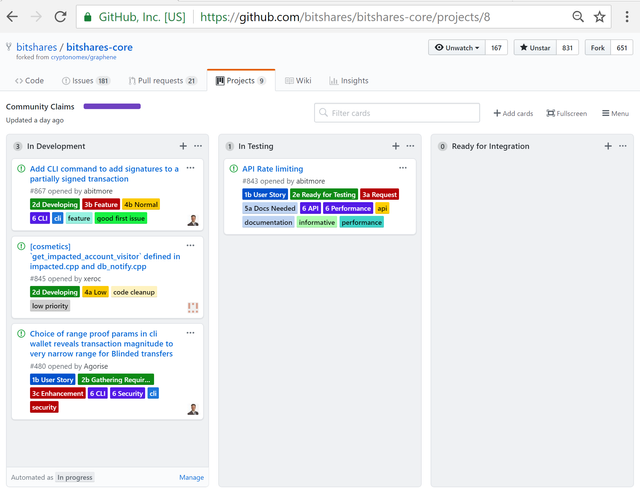Click the assignee avatar on the Add CLI command card

pos(193,220)
